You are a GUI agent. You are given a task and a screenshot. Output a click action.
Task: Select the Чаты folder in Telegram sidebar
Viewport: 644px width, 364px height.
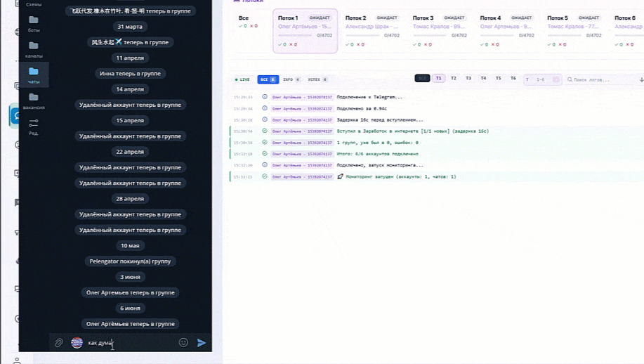click(34, 74)
